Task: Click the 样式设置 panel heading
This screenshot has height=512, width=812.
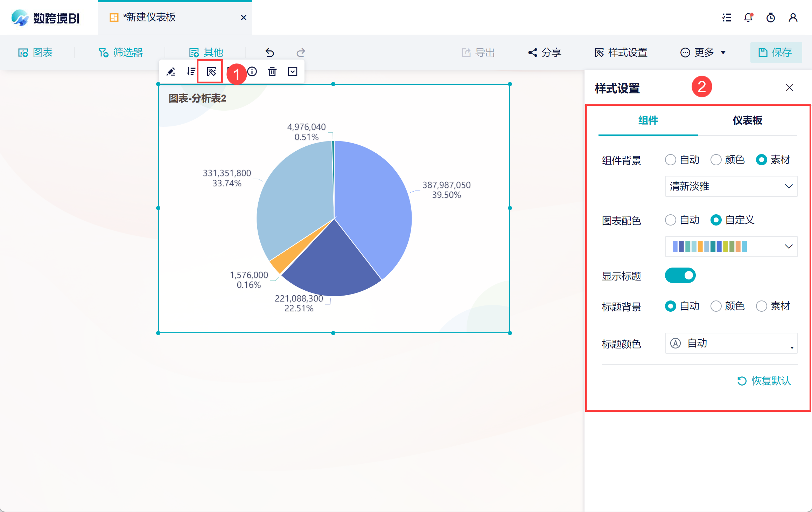Action: coord(617,88)
